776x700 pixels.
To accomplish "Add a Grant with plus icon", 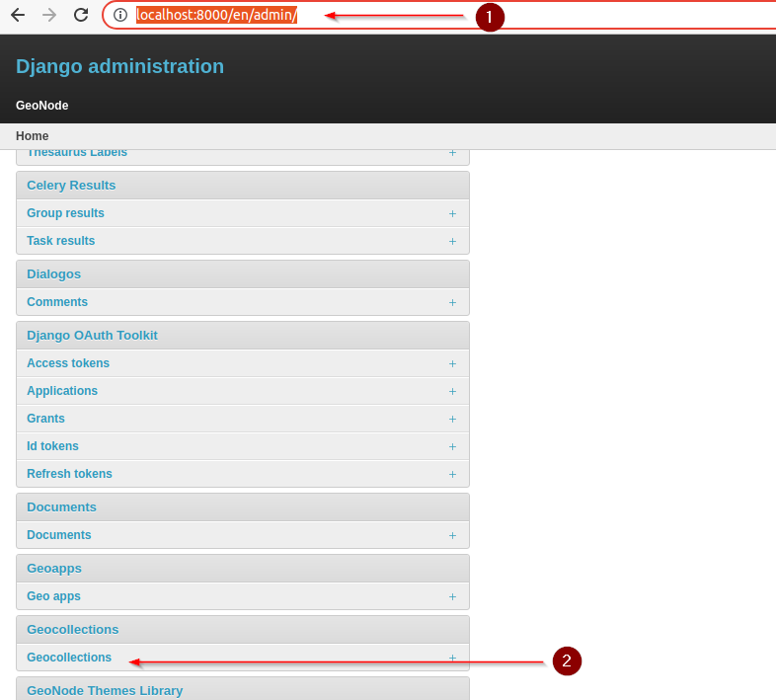I will [x=452, y=420].
